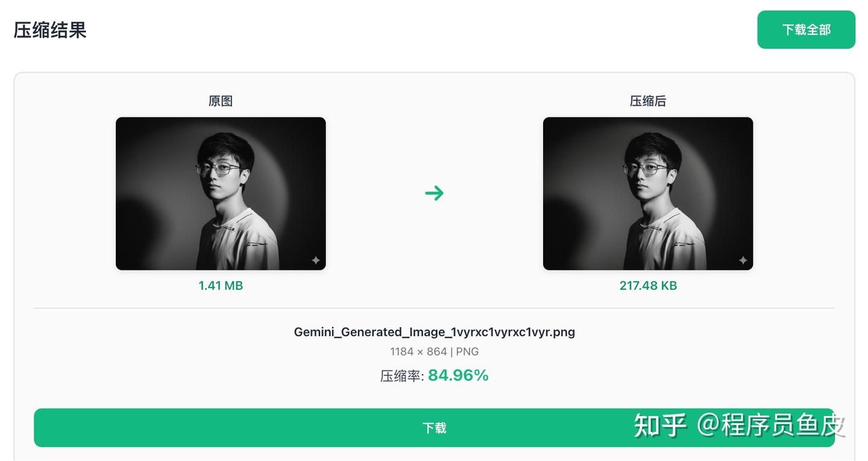This screenshot has width=868, height=461.
Task: Click the 压缩后 label above right photo
Action: pos(648,101)
